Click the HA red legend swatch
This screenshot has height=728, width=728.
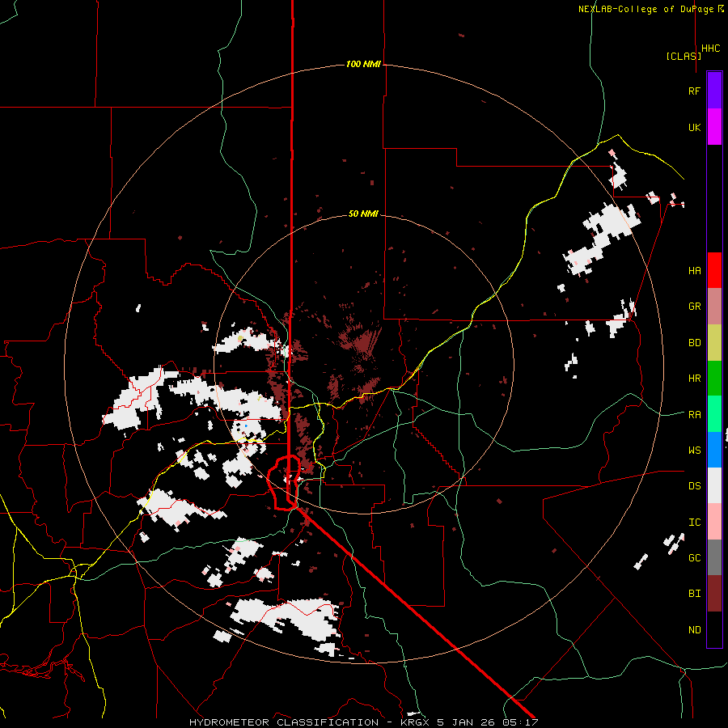coord(714,270)
